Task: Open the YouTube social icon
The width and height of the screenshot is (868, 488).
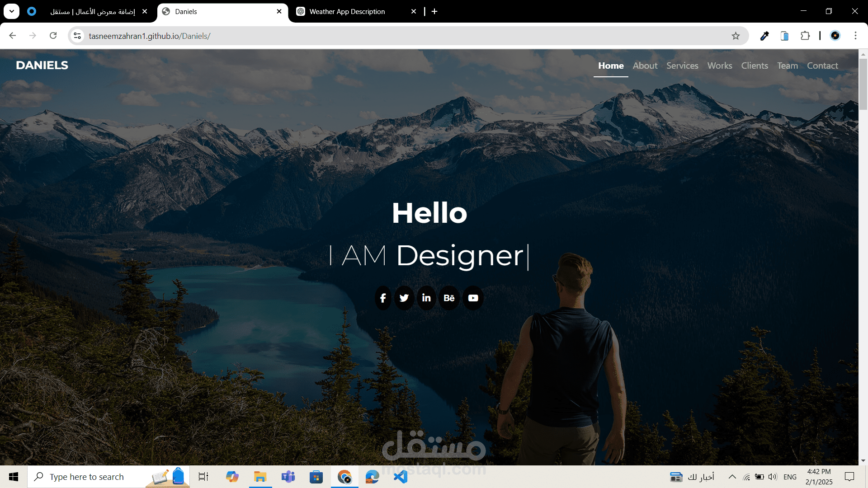Action: click(473, 298)
